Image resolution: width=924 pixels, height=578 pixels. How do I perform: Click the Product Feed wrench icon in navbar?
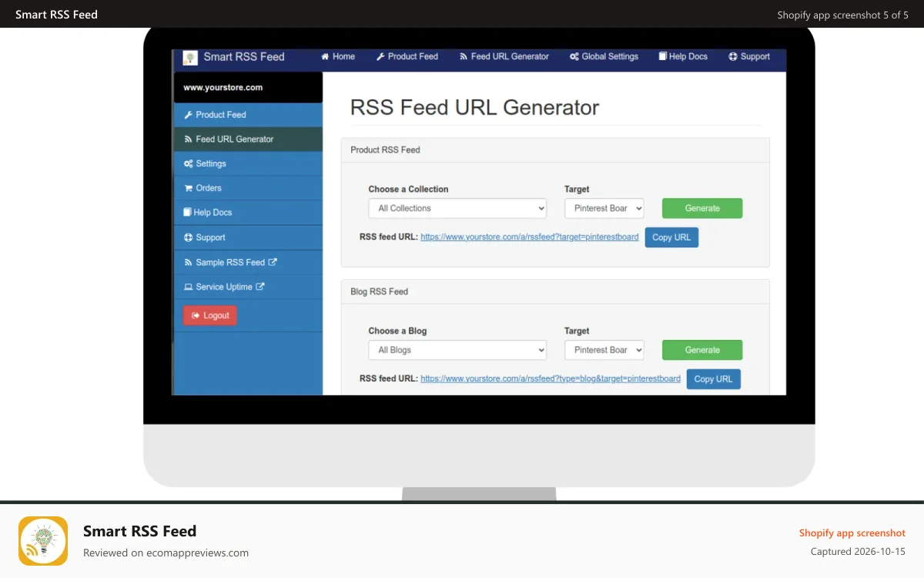(380, 57)
